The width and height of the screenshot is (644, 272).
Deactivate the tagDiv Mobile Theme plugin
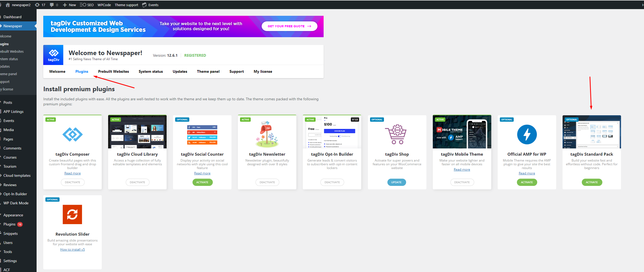[462, 182]
